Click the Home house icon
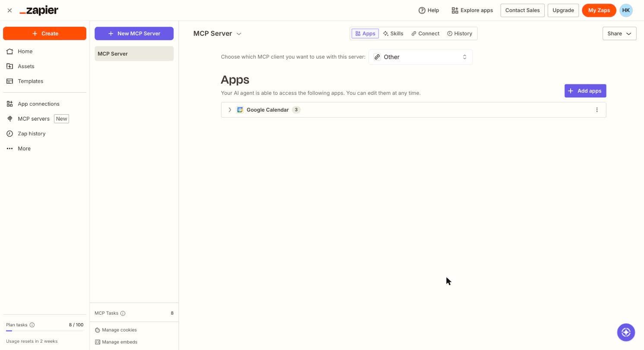This screenshot has height=350, width=644. (9, 51)
